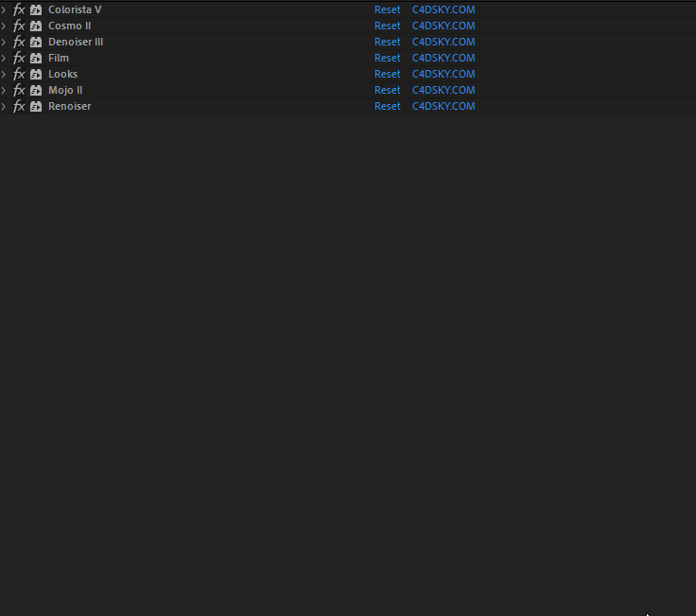The height and width of the screenshot is (616, 696).
Task: Expand the Cosmo II effect properties
Action: tap(4, 26)
